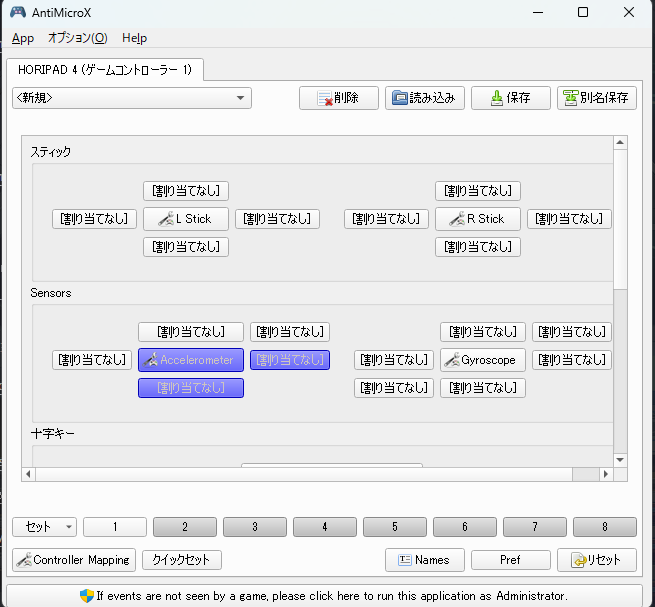
Task: Click the 読み込み (load) profile button
Action: tap(424, 98)
